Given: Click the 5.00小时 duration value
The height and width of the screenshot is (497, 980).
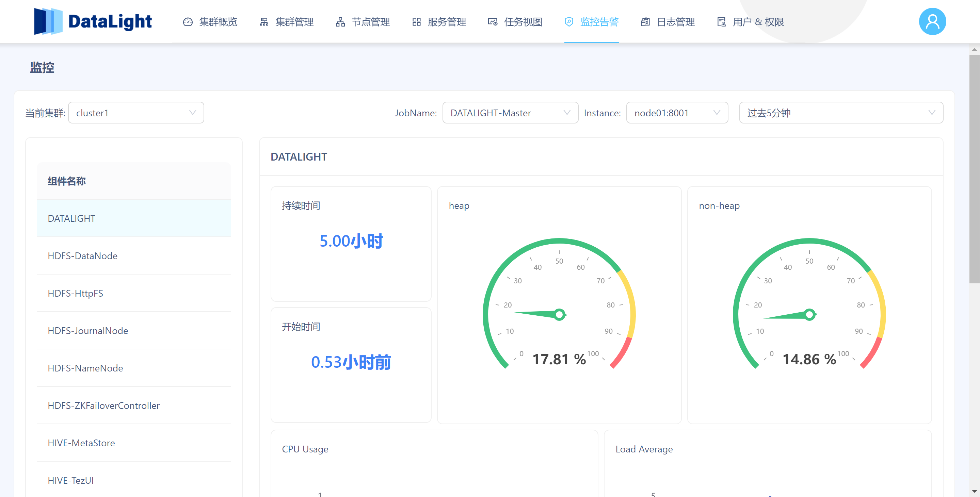Looking at the screenshot, I should click(x=351, y=241).
